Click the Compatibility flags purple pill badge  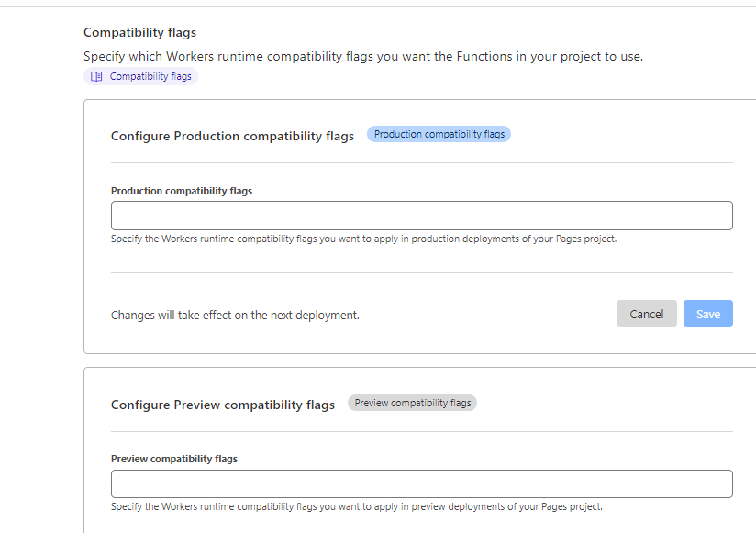139,76
